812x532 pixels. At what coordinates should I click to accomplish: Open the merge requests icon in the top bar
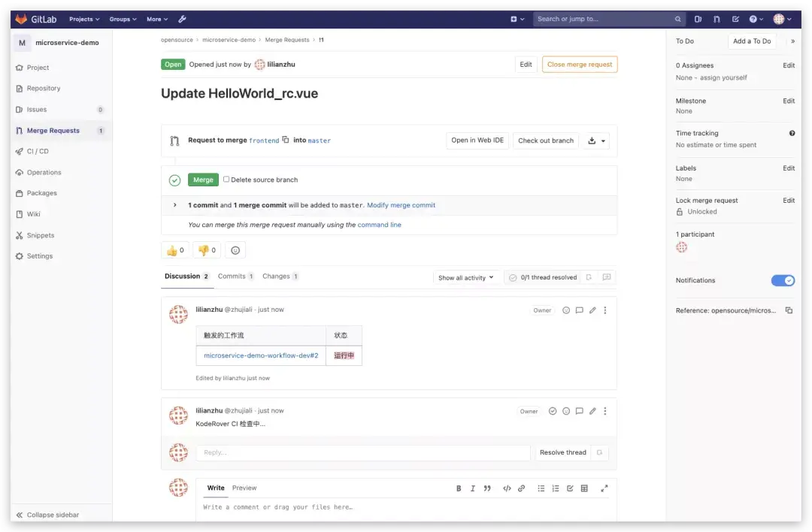[x=717, y=18]
